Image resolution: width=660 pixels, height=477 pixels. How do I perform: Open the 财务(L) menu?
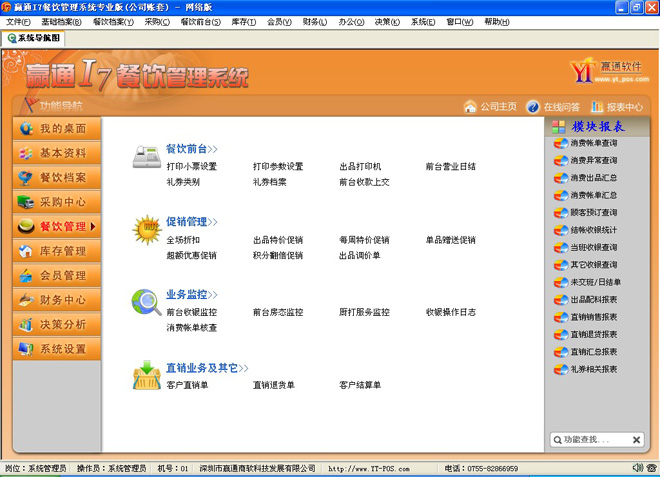point(314,21)
